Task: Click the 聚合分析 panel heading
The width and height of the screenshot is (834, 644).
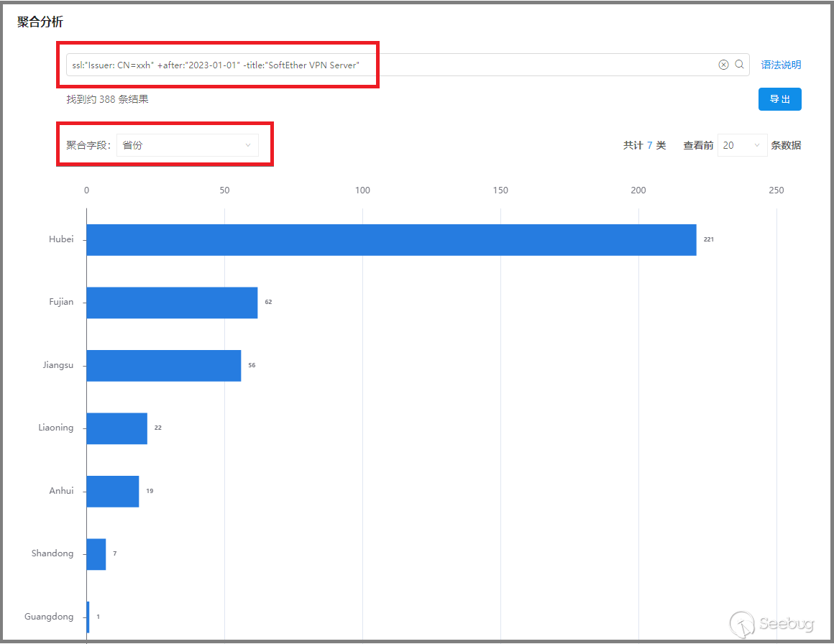Action: tap(40, 22)
